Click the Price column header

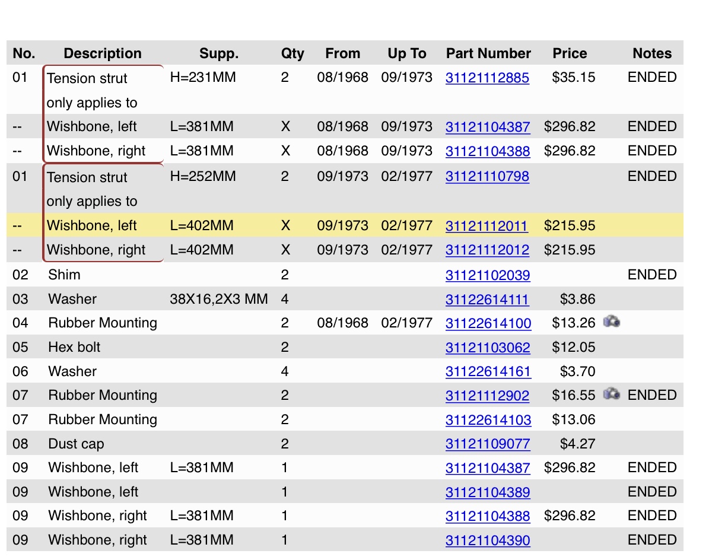570,53
